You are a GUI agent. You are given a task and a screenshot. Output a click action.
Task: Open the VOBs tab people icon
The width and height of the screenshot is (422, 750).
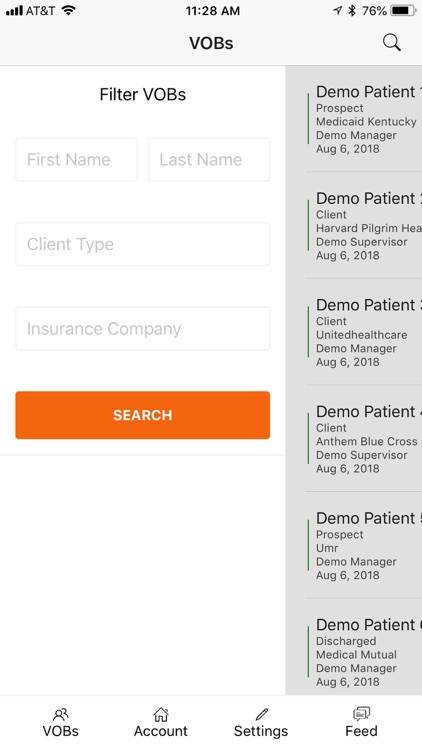[x=60, y=715]
